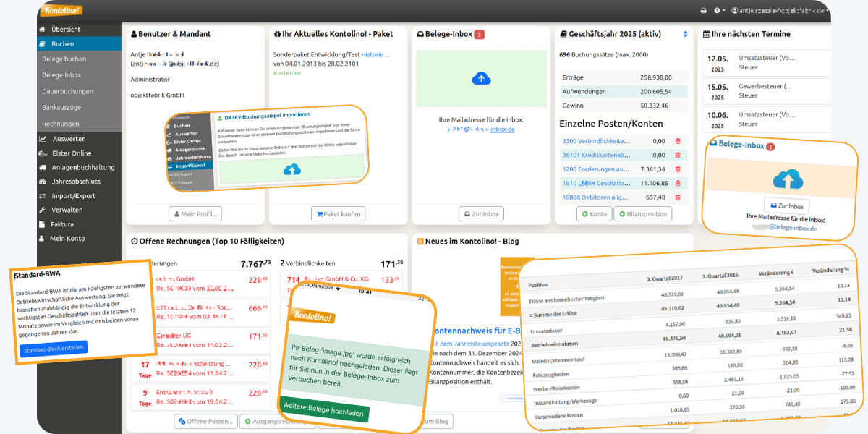
Task: Select the Buchen sidebar section
Action: click(x=79, y=44)
